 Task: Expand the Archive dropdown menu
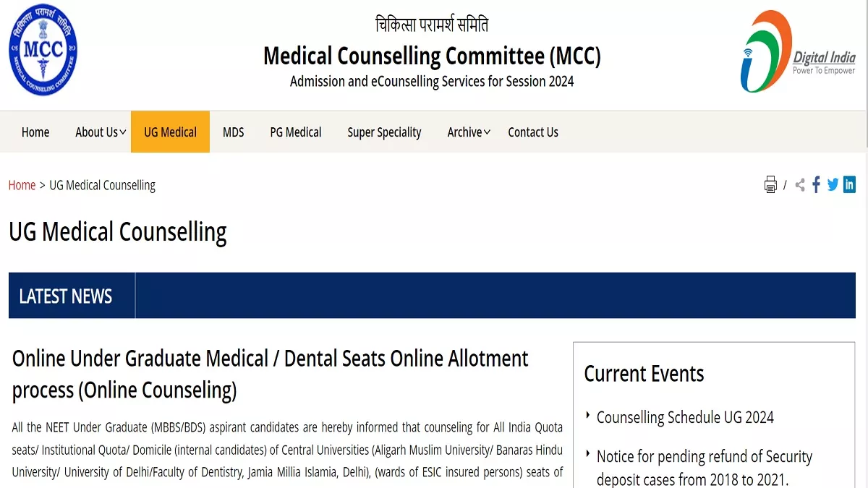(x=469, y=132)
